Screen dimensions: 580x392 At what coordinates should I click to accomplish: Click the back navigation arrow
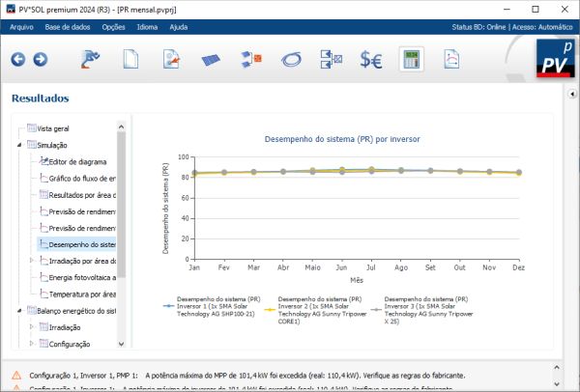click(17, 60)
